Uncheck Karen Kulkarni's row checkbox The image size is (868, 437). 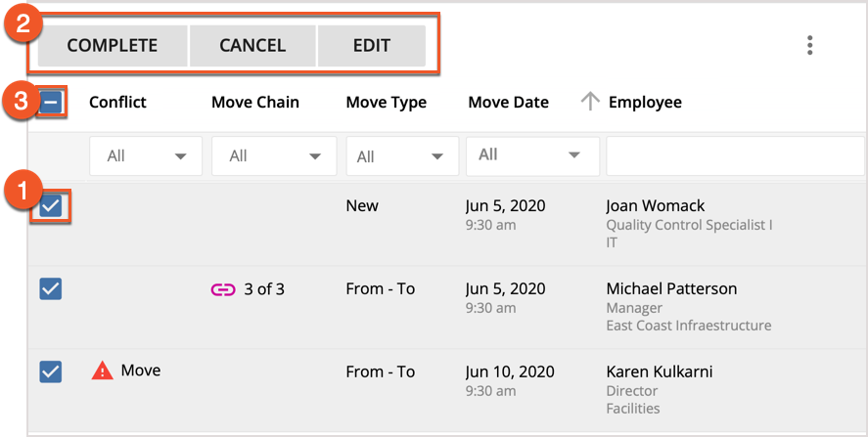pos(50,371)
